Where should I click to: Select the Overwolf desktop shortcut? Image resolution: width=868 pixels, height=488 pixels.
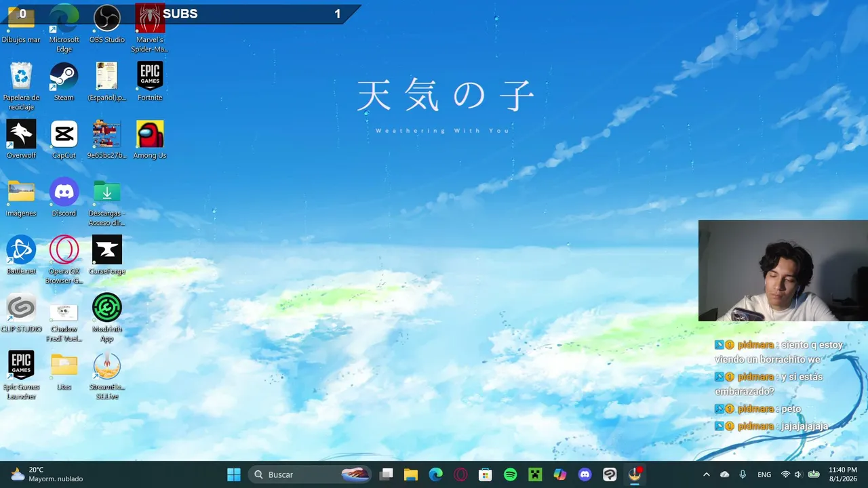[x=21, y=140]
